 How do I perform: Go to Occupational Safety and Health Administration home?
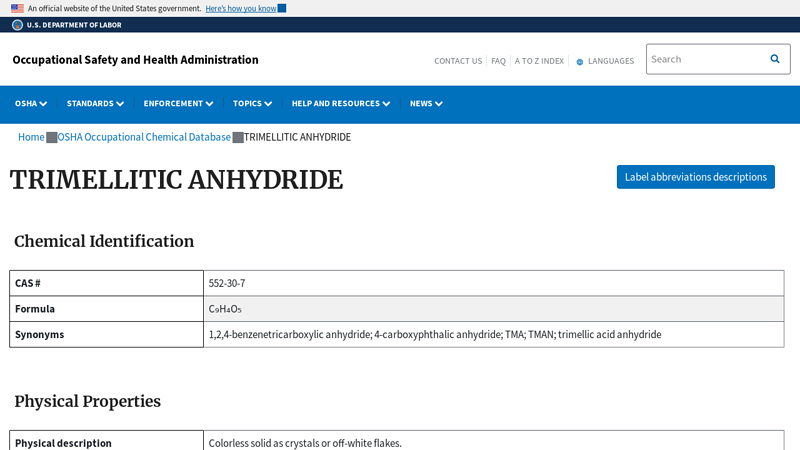pyautogui.click(x=135, y=60)
